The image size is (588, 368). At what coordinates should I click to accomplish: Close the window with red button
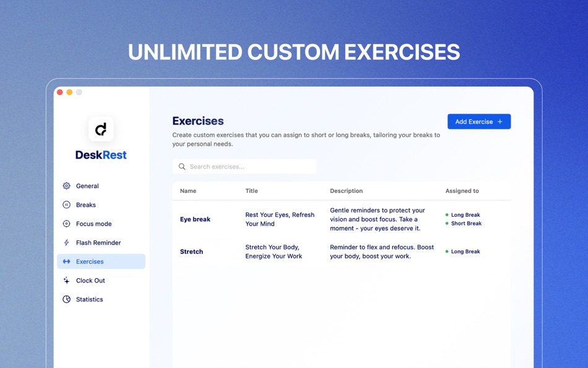60,92
